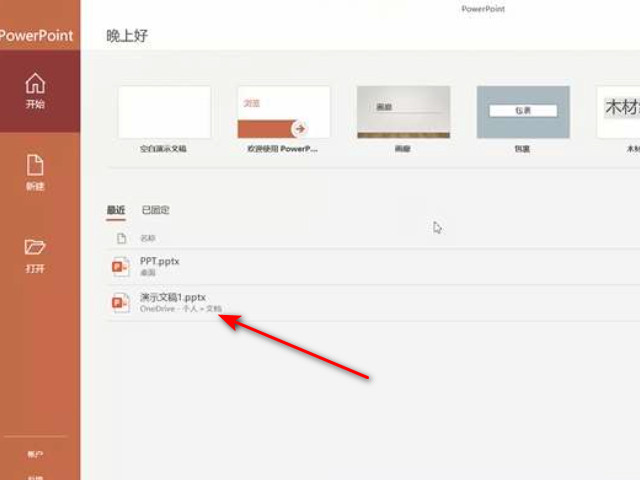Click the OneDrive path under 演示文稿1.pptx

181,309
